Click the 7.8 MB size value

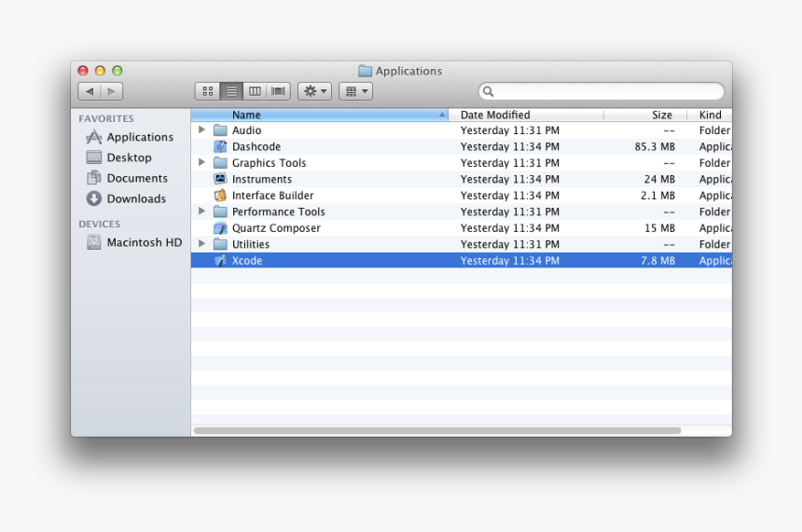(x=657, y=261)
